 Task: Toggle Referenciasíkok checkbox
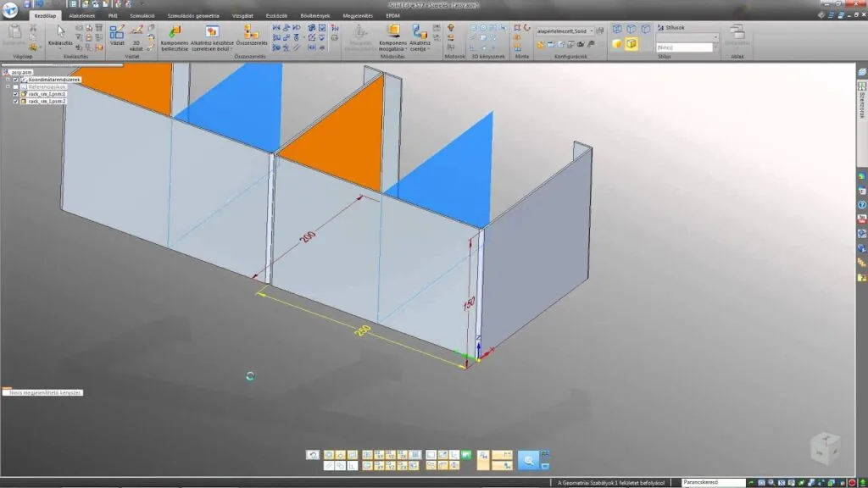16,87
